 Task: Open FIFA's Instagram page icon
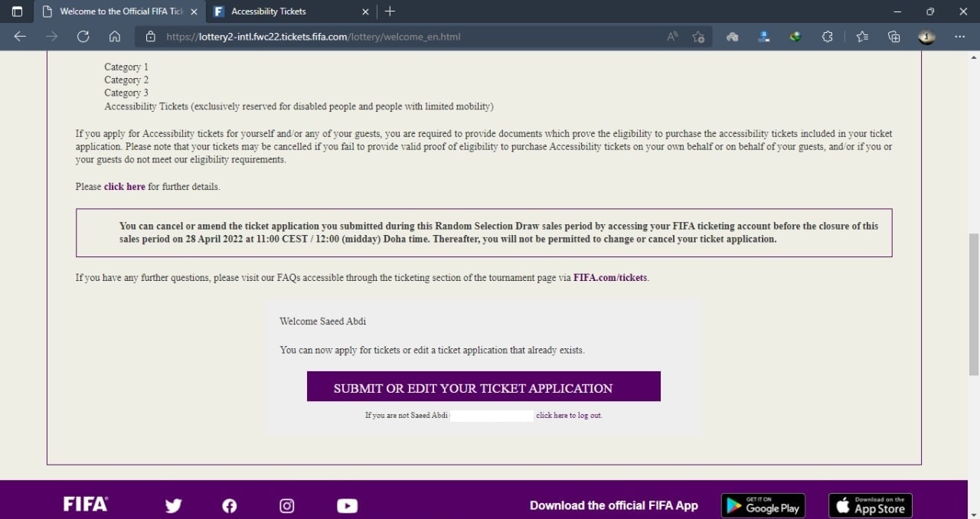287,505
